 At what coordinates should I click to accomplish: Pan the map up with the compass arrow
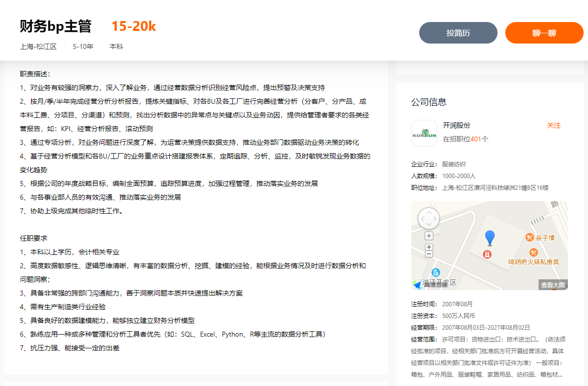pyautogui.click(x=429, y=212)
